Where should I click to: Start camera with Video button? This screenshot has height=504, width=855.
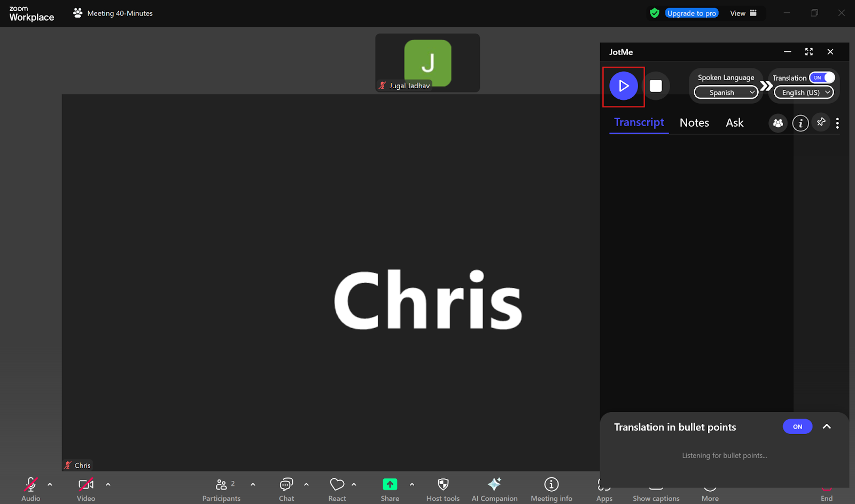click(x=86, y=490)
